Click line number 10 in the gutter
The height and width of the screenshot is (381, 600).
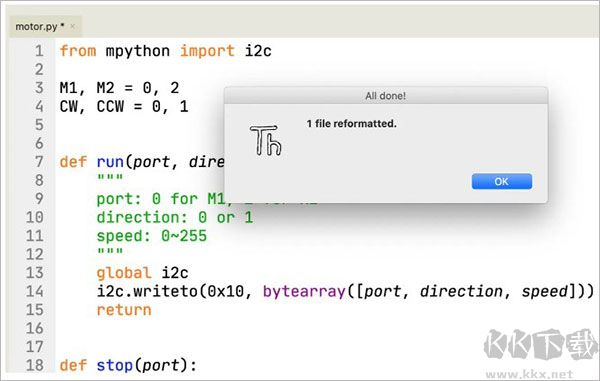[34, 217]
